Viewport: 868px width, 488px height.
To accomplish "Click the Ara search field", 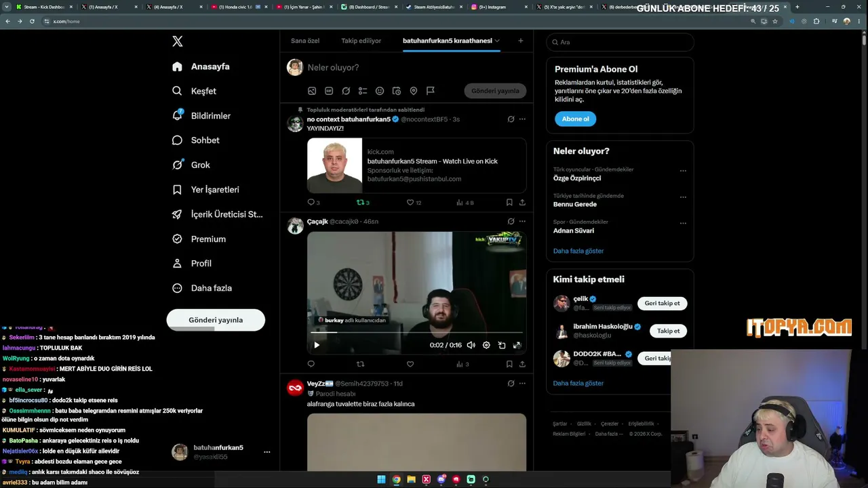I will coord(620,42).
